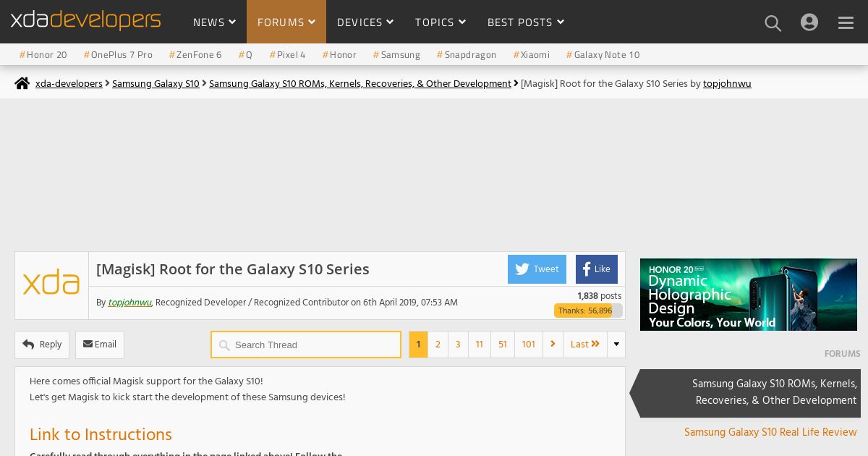Screen dimensions: 868x456
Task: Expand the NEWS menu
Action: (x=214, y=22)
